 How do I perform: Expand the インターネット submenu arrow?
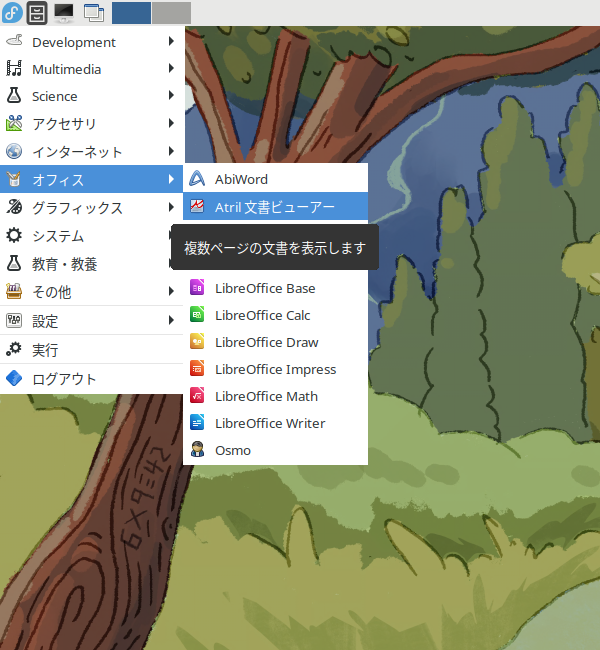(x=171, y=151)
